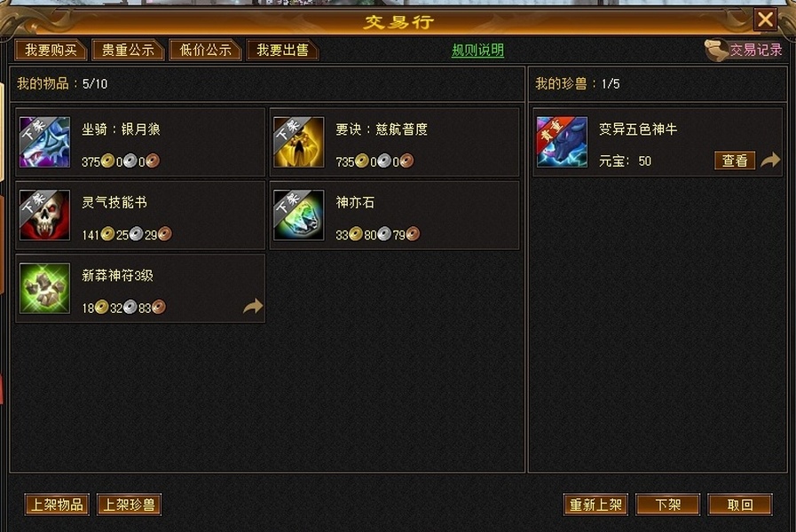796x532 pixels.
Task: Select the 神亦石 gem icon
Action: tap(298, 215)
